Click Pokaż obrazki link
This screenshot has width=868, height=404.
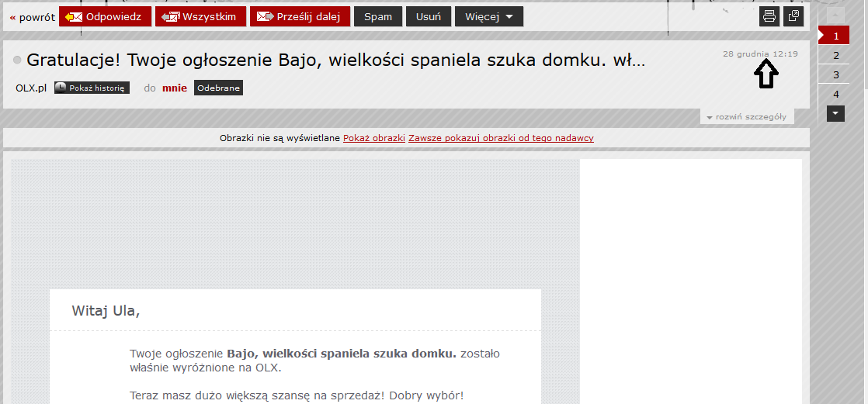tap(374, 138)
